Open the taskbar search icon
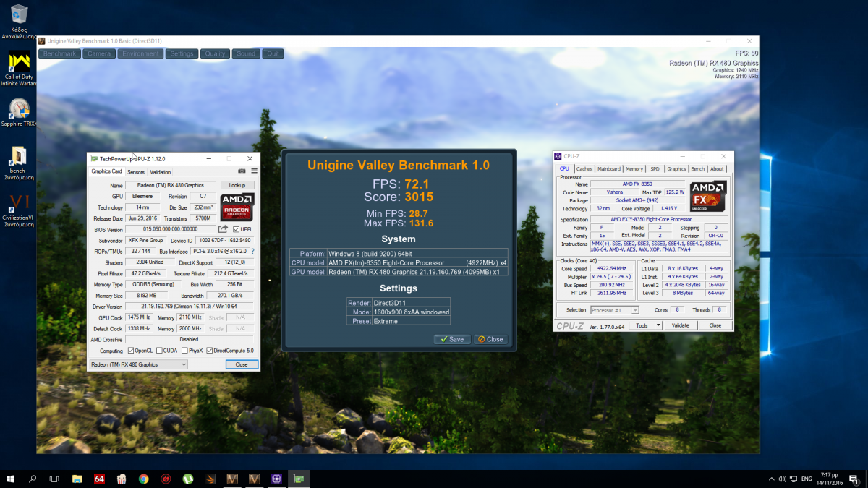Screen dimensions: 868x488 coord(33,479)
